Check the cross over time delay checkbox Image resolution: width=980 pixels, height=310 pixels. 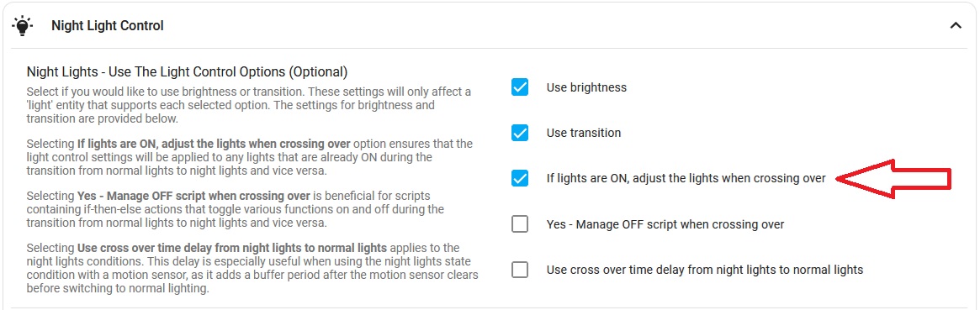(520, 270)
